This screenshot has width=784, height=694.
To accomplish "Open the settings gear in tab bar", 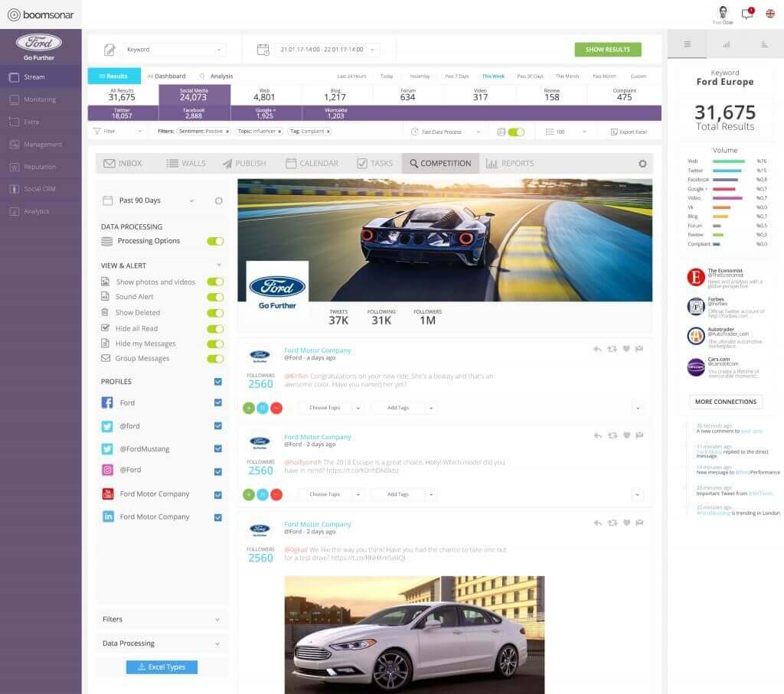I will (x=642, y=164).
